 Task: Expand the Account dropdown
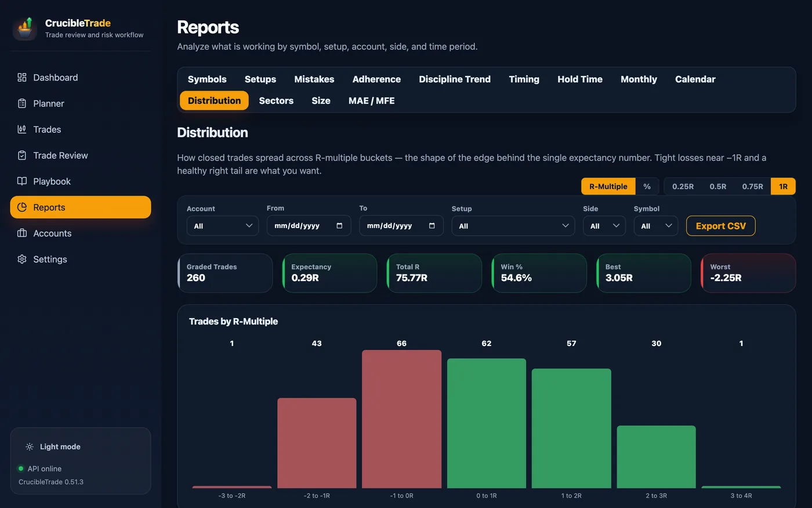223,226
